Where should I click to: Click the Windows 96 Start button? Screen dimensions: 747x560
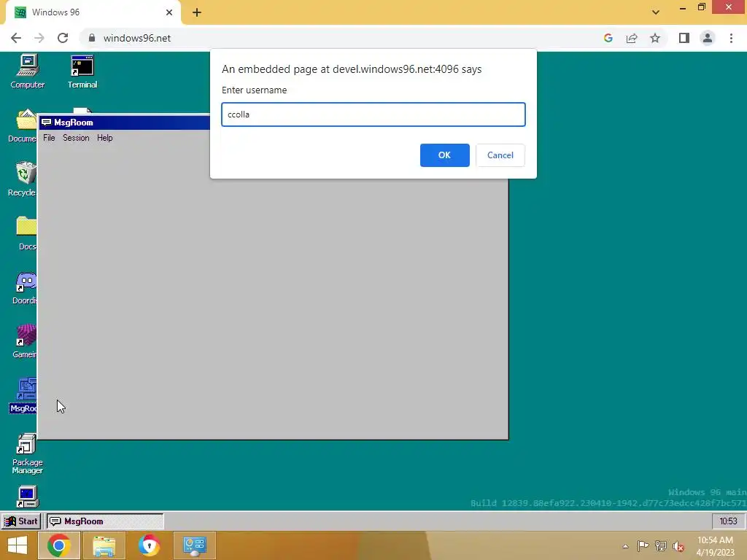coord(21,521)
